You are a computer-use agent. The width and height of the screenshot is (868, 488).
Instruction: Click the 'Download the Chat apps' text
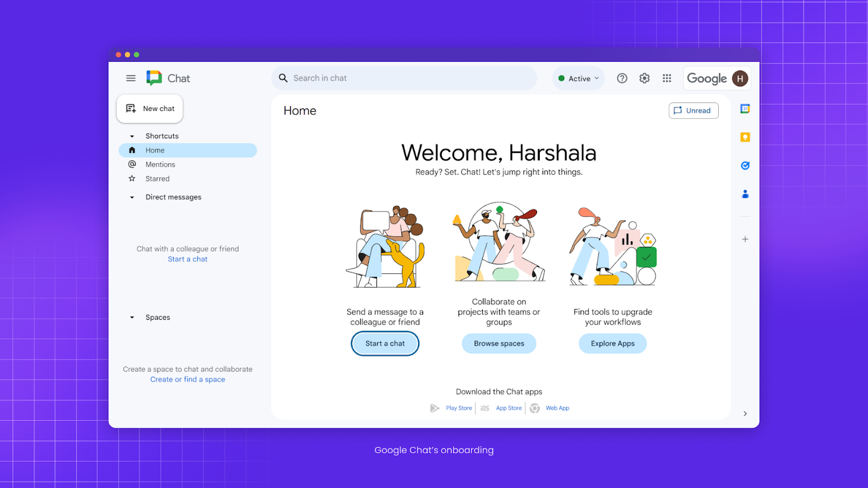point(499,391)
